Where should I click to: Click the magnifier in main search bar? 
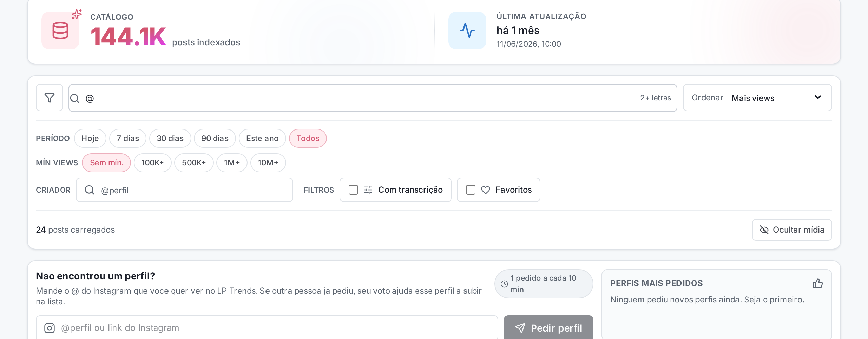[x=75, y=98]
